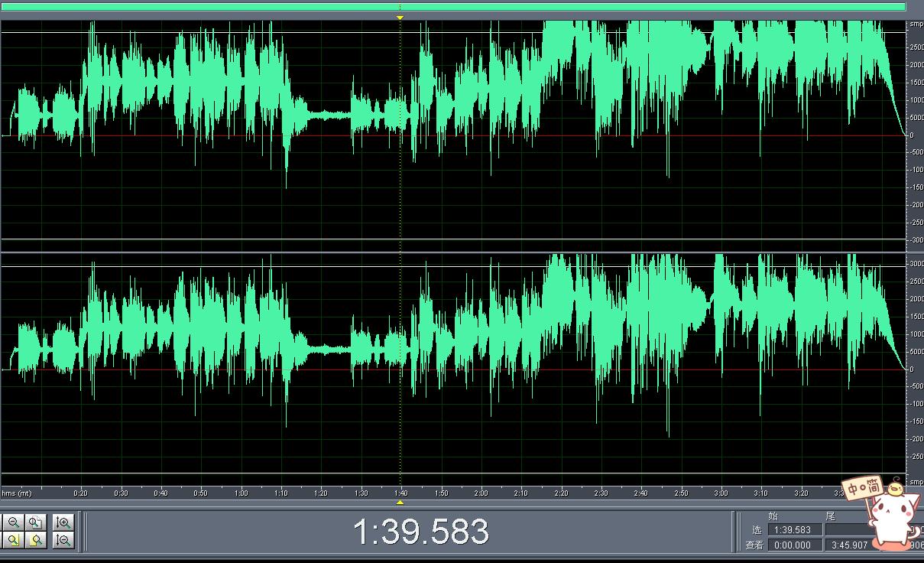Zoom to the left edge of selection

[x=13, y=540]
